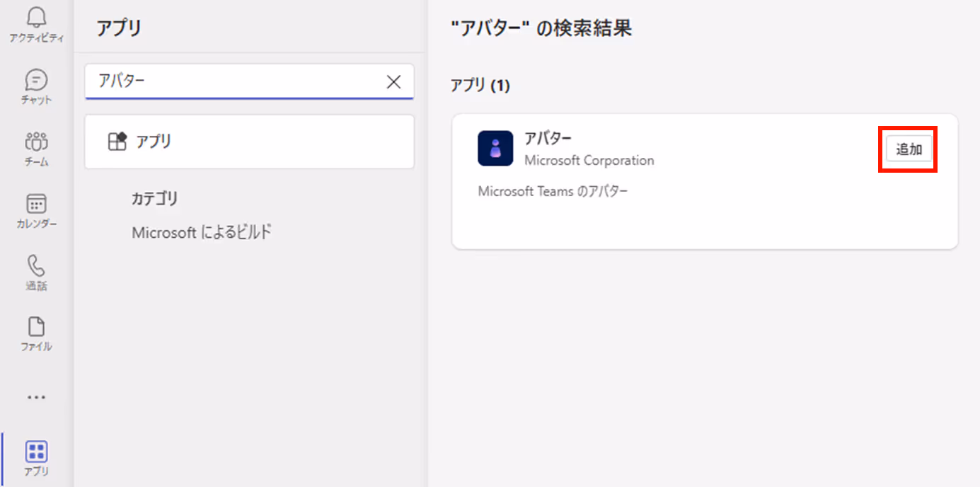Image resolution: width=980 pixels, height=487 pixels.
Task: Open the ファイル document icon
Action: click(36, 326)
